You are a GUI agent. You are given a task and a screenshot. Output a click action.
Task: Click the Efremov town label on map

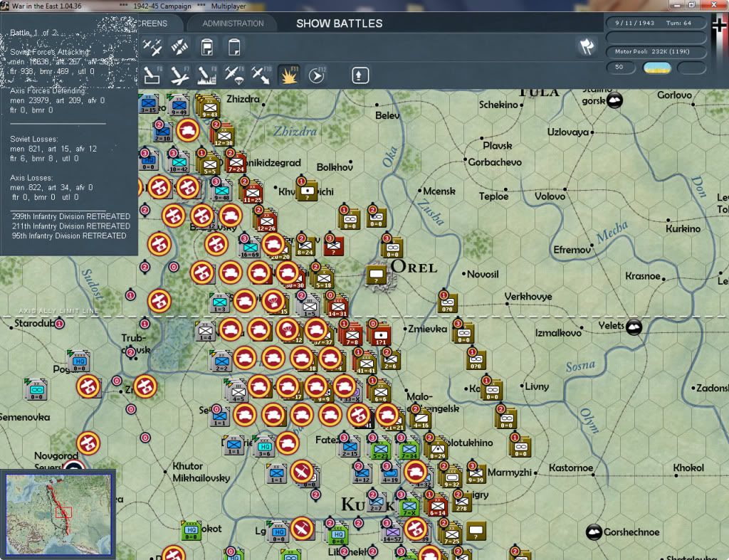(x=572, y=250)
